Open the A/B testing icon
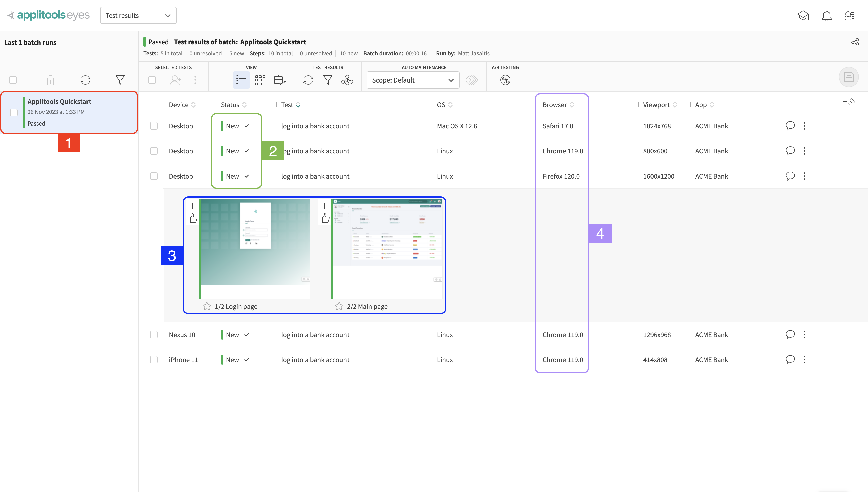This screenshot has width=868, height=492. point(505,80)
